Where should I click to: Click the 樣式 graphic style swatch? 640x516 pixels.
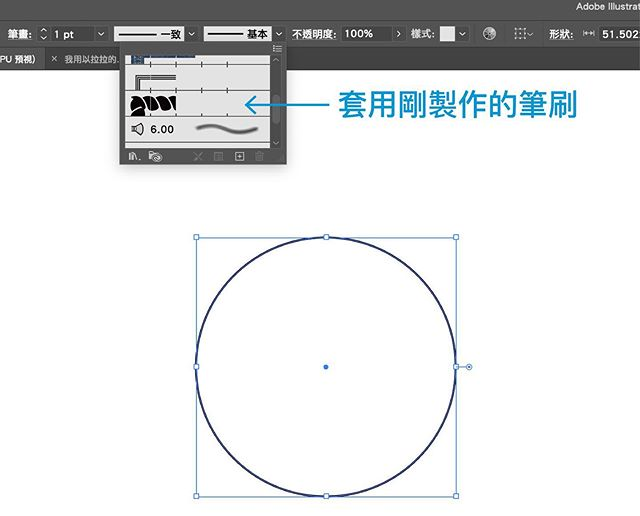pyautogui.click(x=447, y=34)
